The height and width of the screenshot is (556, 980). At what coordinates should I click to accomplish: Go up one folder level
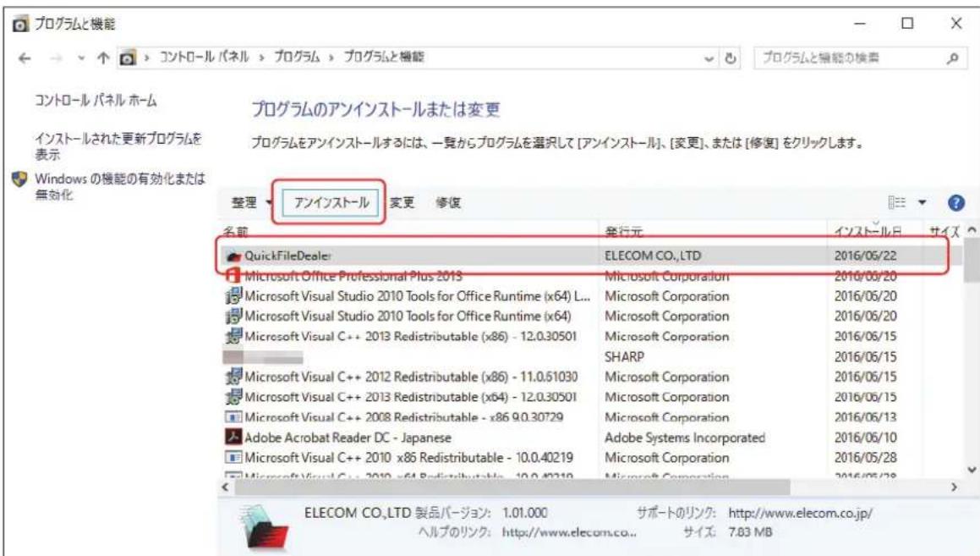click(x=103, y=58)
